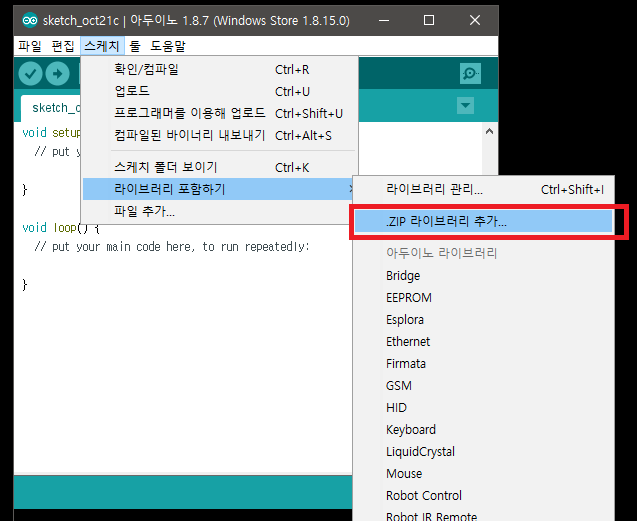
Task: Open the 도움말 menu
Action: 168,46
